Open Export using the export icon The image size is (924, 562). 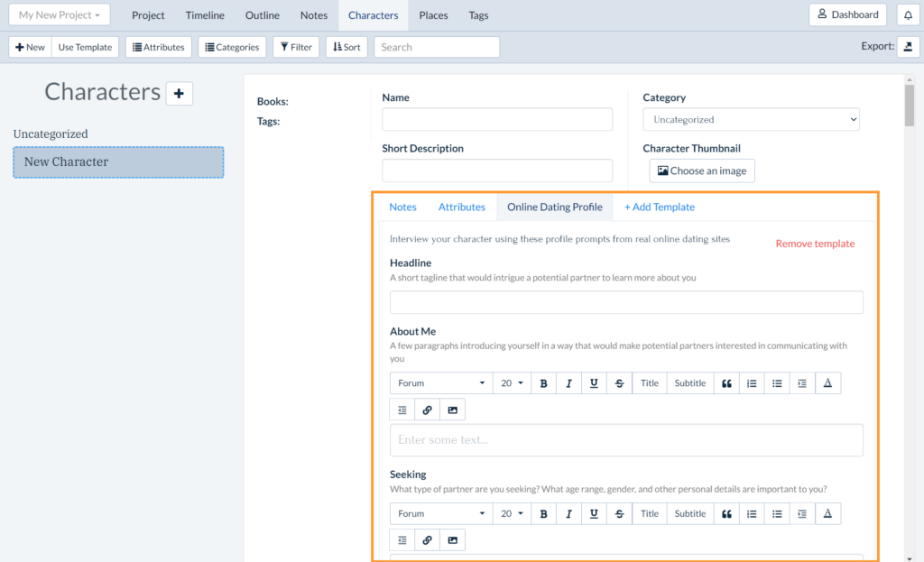tap(910, 45)
